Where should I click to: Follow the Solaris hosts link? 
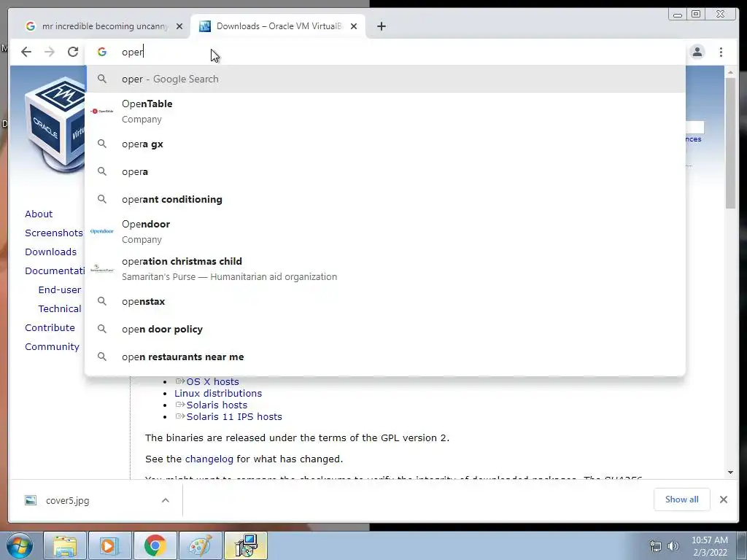point(217,405)
